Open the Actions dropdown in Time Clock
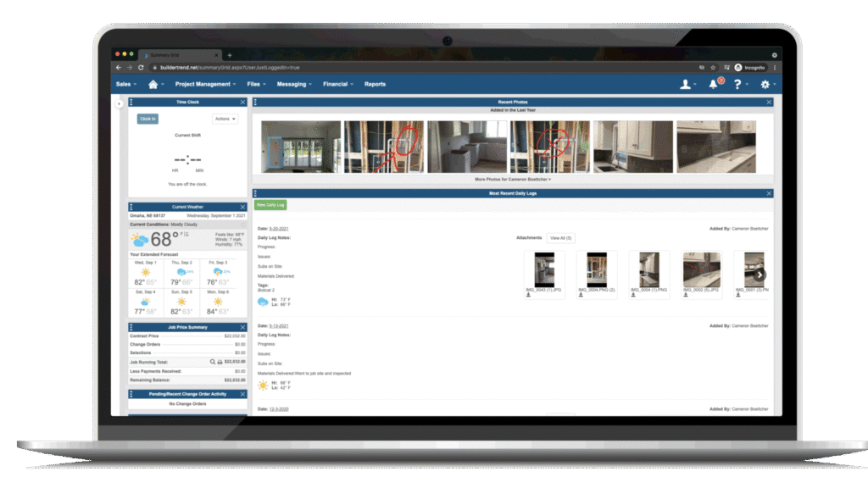Screen dimensions: 868x477 [x=225, y=119]
